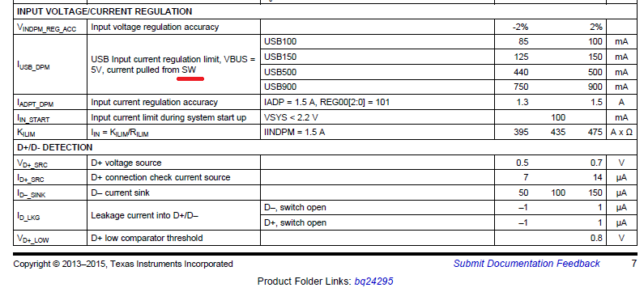Click the USB900 row label
Image resolution: width=644 pixels, height=292 pixels.
click(280, 87)
